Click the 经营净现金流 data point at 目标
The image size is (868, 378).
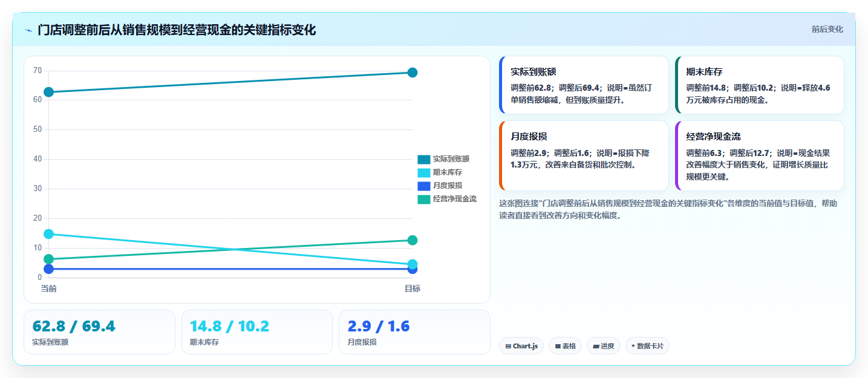[x=413, y=240]
